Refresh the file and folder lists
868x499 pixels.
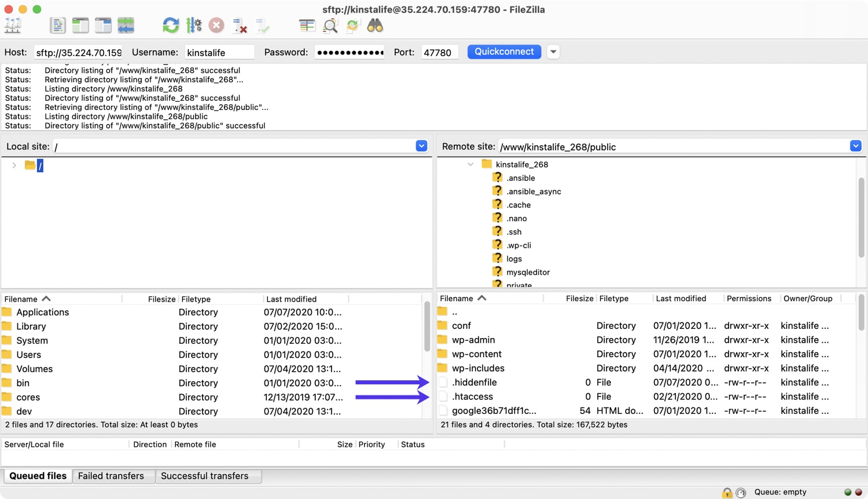click(x=170, y=25)
